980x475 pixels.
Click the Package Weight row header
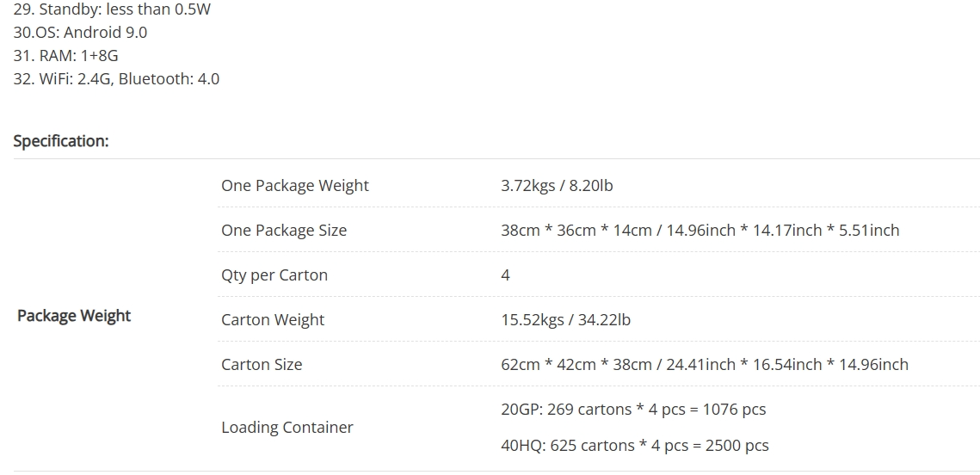pos(74,316)
